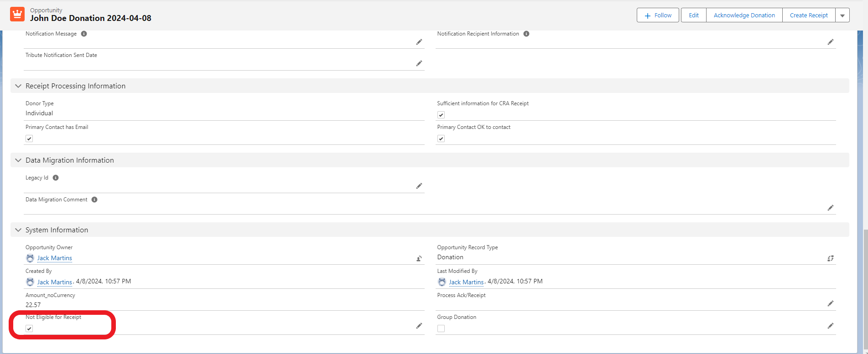Screen dimensions: 868x354
Task: Edit the Legacy Id field pencil
Action: pyautogui.click(x=419, y=186)
